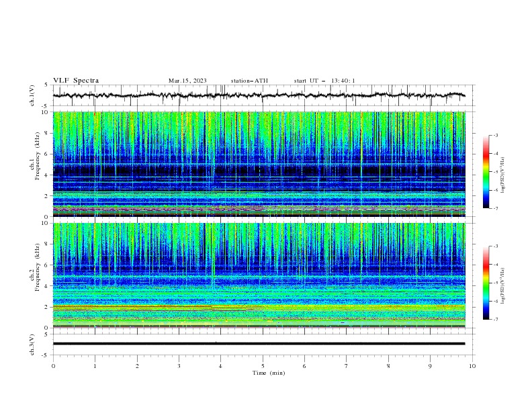This screenshot has width=532, height=411.
Task: Click the ch.2 frequency tick label '4'
Action: [x=47, y=286]
